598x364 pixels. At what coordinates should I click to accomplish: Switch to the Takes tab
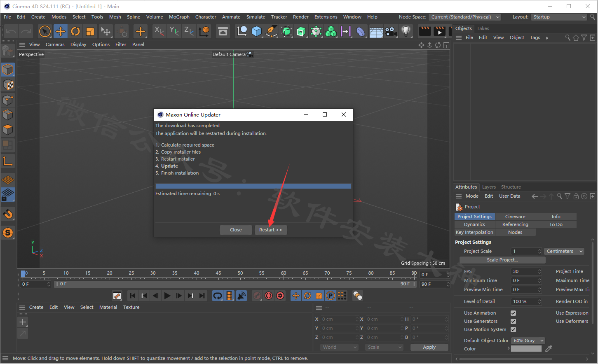click(483, 28)
